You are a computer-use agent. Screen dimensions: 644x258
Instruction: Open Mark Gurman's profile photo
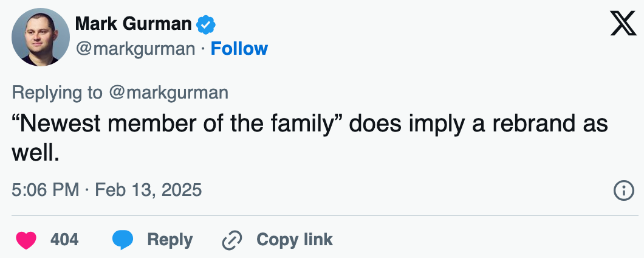(x=40, y=37)
